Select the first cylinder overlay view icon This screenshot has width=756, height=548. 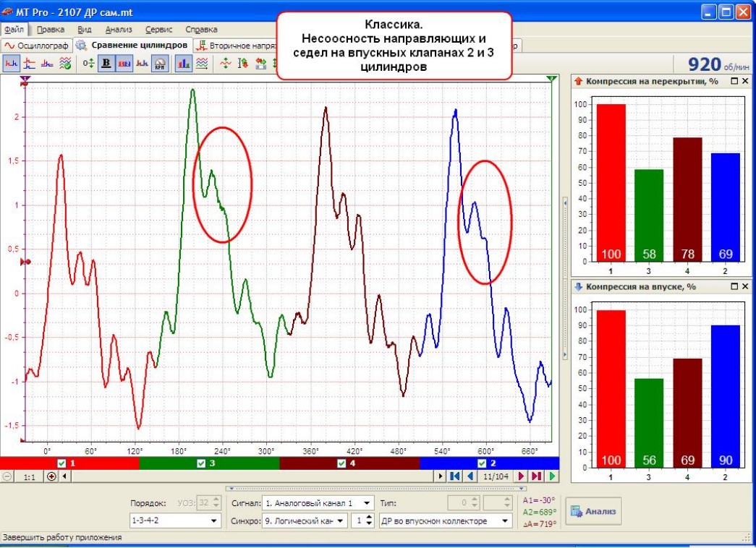point(11,63)
